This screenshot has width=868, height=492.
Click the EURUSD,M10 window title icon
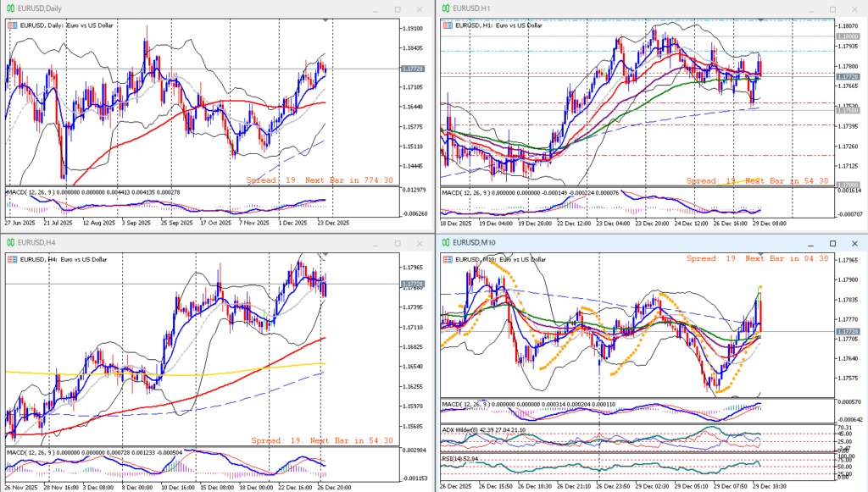[x=445, y=243]
